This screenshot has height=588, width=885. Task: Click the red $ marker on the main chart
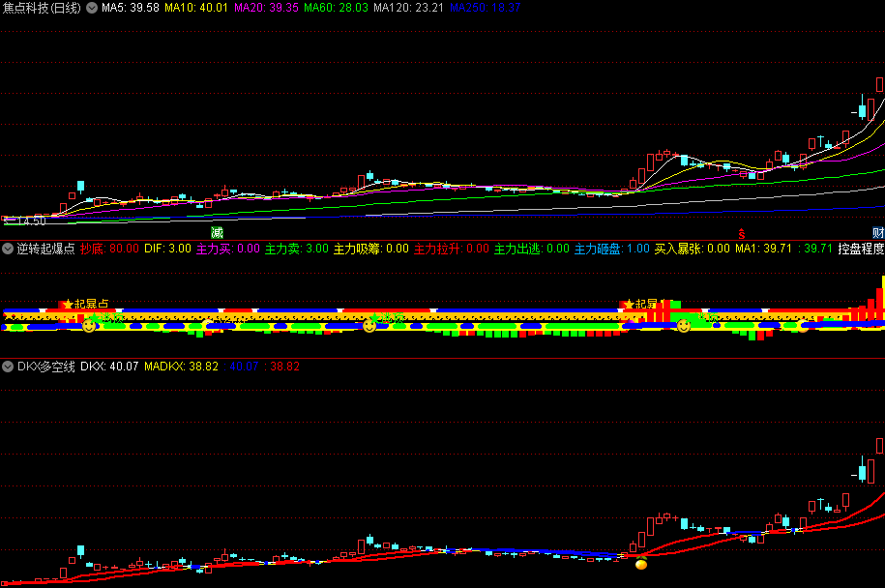(742, 234)
